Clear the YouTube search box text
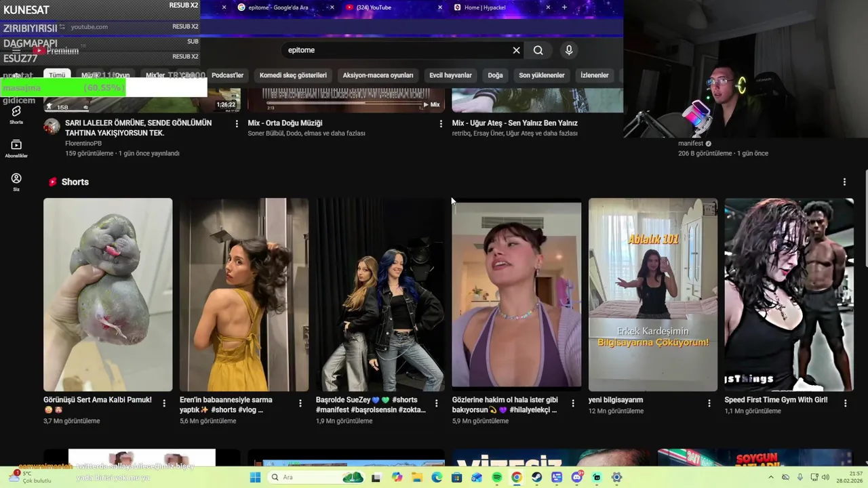 516,50
